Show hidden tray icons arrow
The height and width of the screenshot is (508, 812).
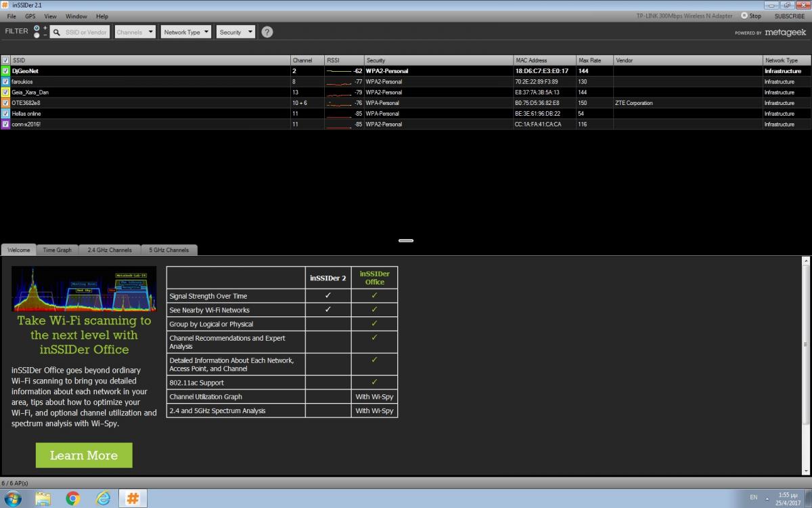point(767,498)
